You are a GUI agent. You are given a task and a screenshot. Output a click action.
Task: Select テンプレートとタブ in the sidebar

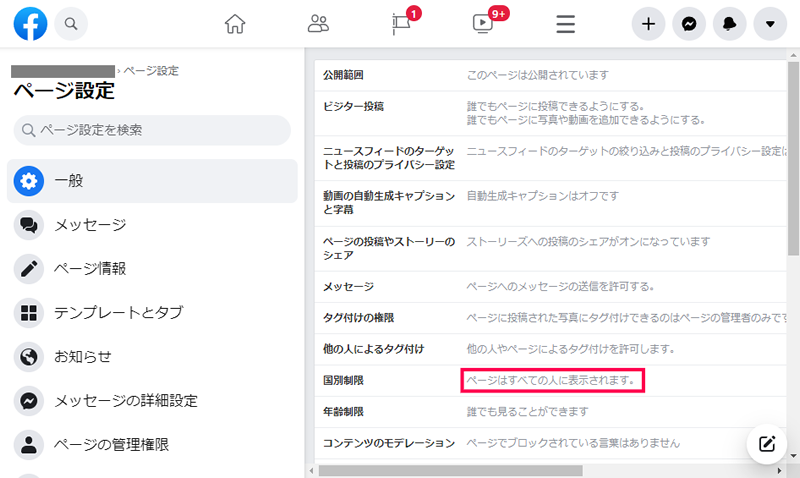[152, 312]
